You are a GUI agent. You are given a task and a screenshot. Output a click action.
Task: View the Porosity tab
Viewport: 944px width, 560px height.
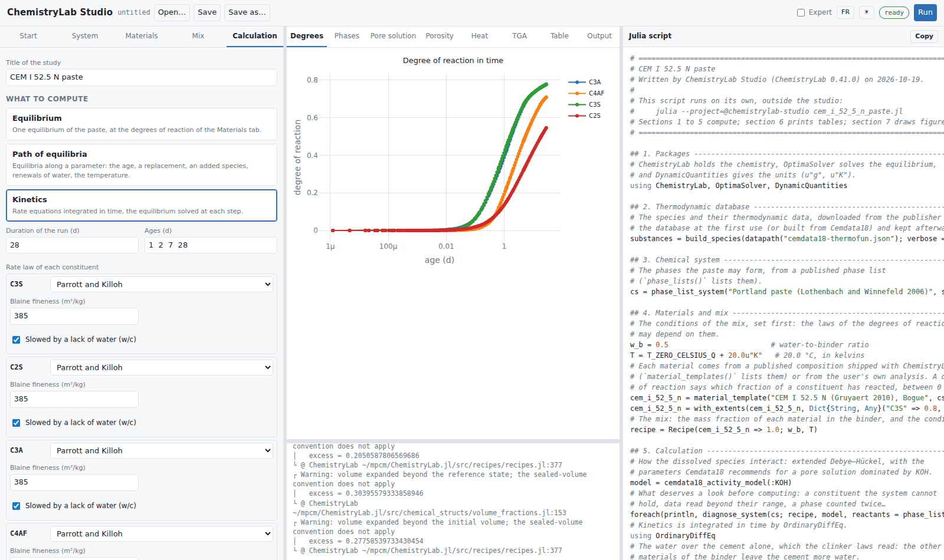pyautogui.click(x=440, y=36)
